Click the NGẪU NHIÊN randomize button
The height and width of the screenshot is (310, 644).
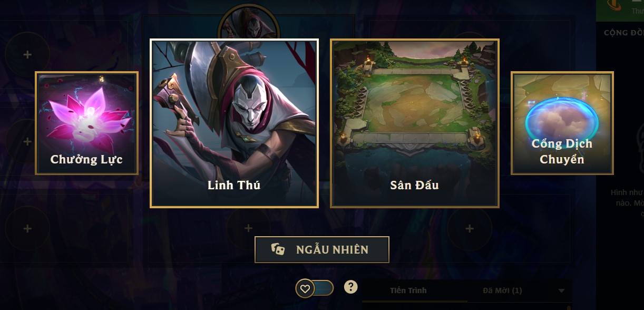point(322,249)
